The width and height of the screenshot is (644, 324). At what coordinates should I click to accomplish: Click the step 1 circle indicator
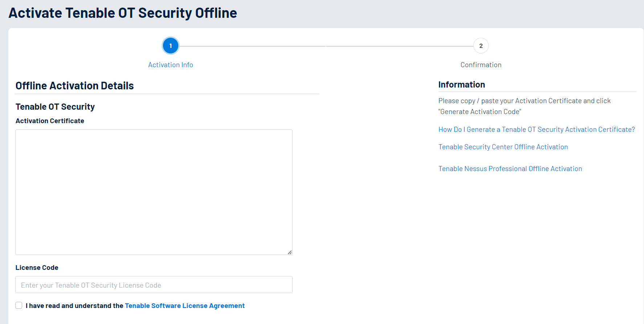click(170, 46)
